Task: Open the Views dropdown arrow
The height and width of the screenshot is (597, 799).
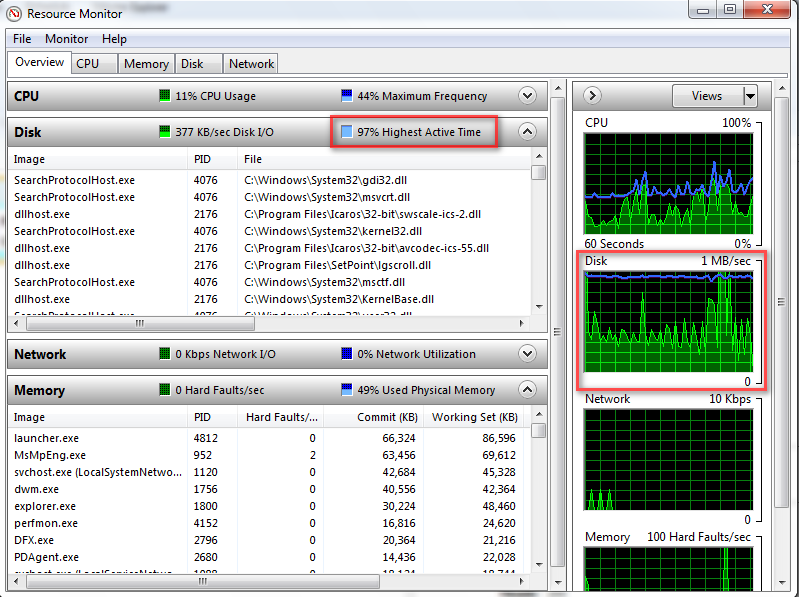Action: click(x=750, y=96)
